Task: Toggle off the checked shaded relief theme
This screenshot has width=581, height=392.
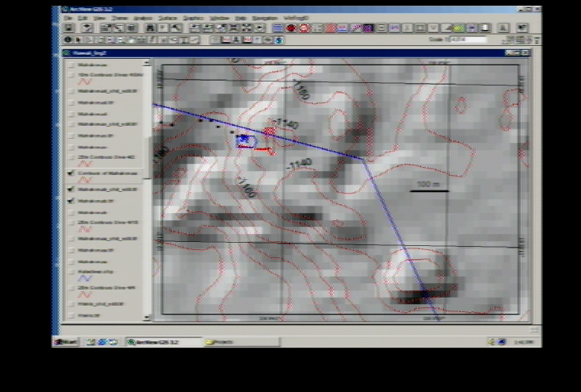Action: [x=71, y=190]
